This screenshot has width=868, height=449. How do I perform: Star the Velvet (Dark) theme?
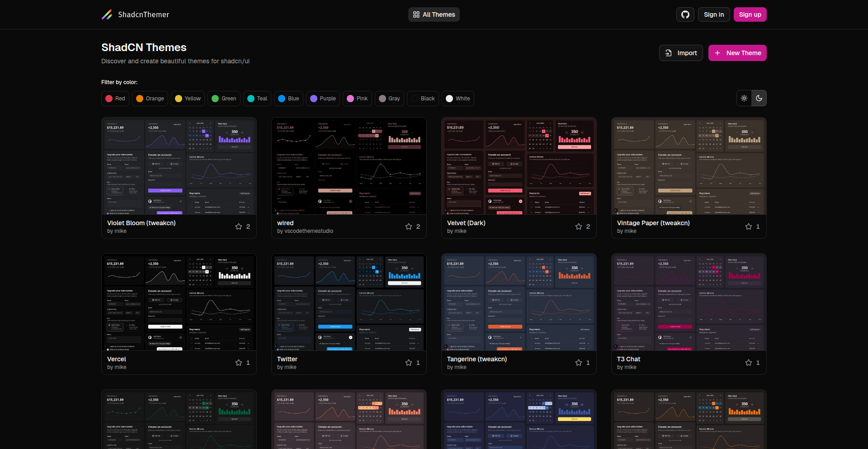579,227
